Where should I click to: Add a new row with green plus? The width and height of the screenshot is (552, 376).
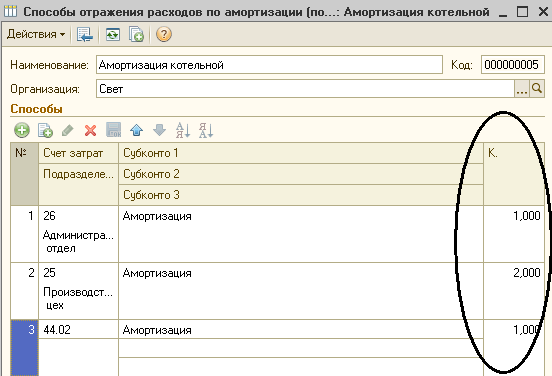[x=22, y=130]
